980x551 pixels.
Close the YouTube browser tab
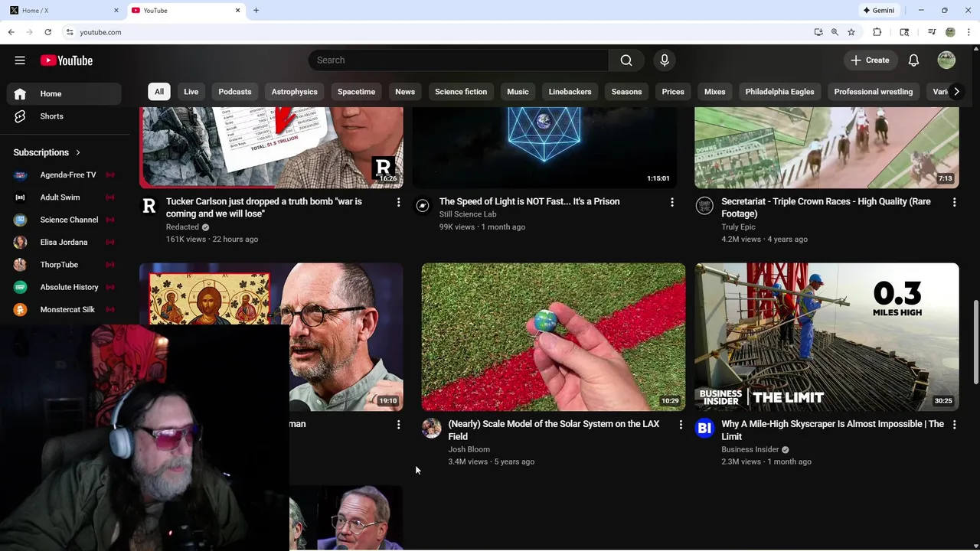237,11
